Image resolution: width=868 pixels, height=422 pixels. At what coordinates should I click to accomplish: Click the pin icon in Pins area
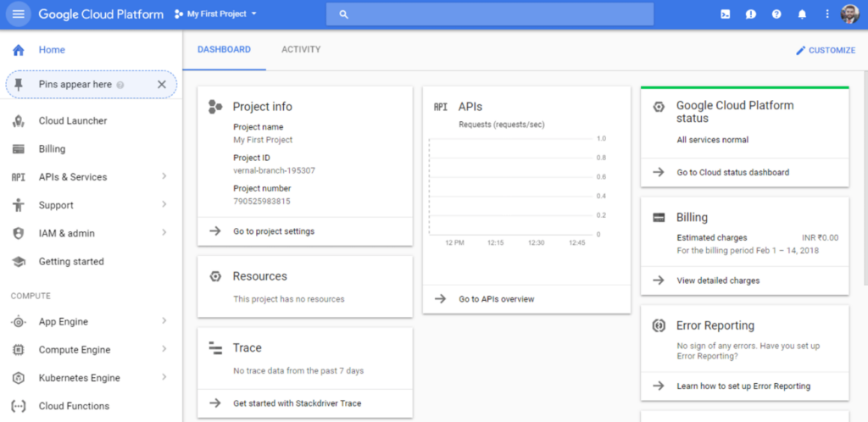coord(19,85)
